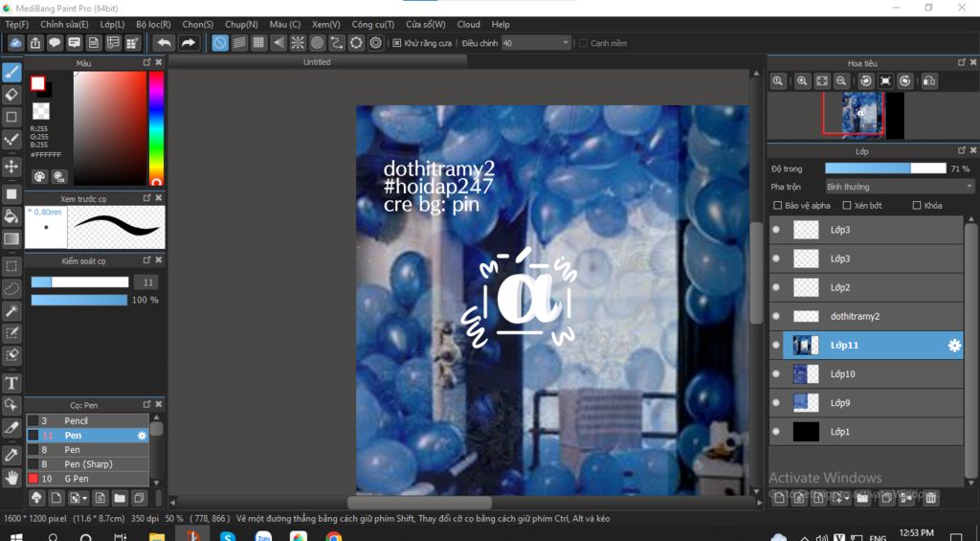The image size is (980, 541).
Task: Open the Cloud menu
Action: tap(469, 24)
